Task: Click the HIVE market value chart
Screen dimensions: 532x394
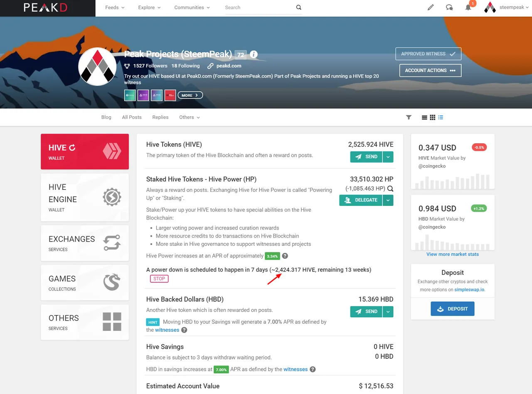Action: (453, 181)
